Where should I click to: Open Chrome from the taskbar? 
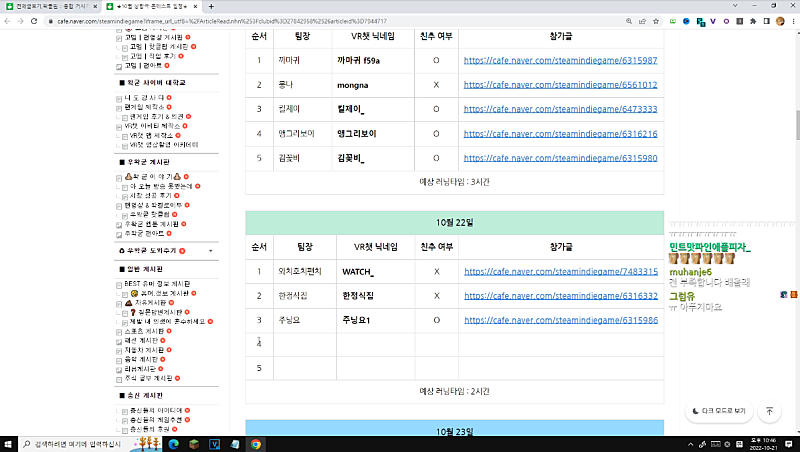[255, 443]
